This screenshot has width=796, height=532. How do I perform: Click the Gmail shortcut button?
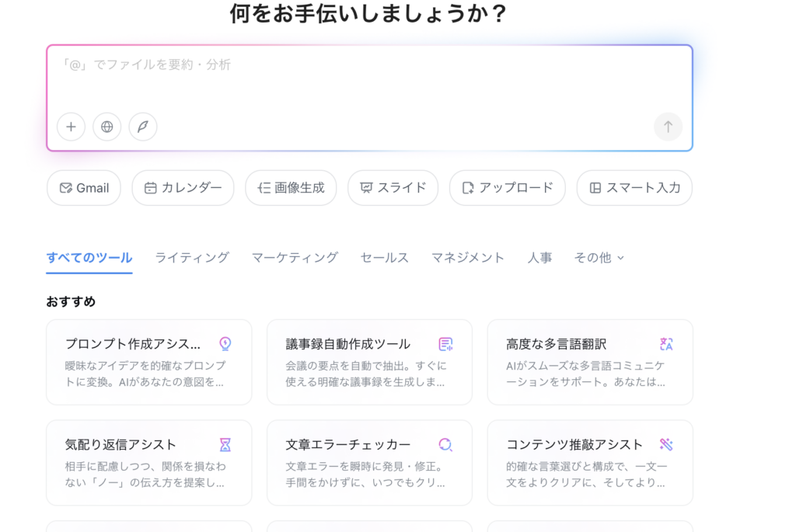[84, 188]
